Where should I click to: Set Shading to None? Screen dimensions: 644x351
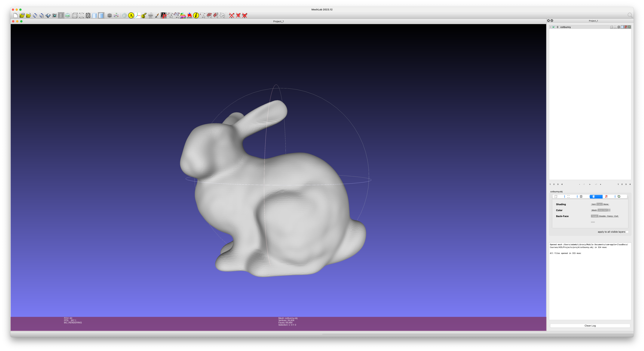pyautogui.click(x=606, y=204)
